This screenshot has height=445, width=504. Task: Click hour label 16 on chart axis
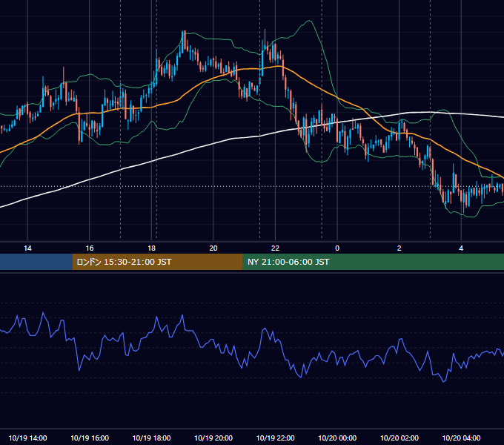90,248
